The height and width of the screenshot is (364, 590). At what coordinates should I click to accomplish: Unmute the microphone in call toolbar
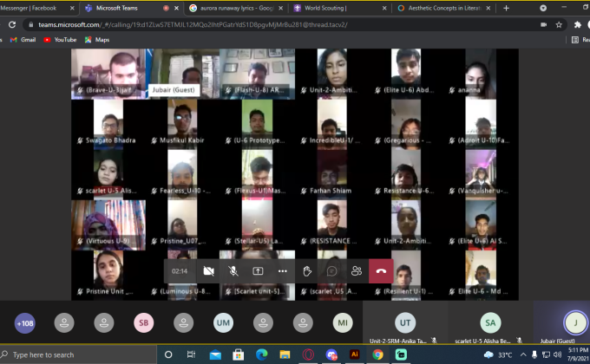[x=233, y=270]
